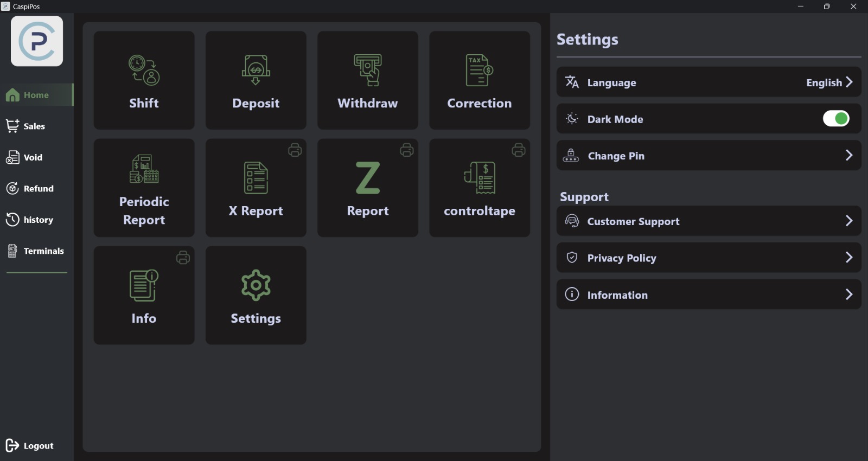Click printer icon on X Report tile

tap(295, 150)
